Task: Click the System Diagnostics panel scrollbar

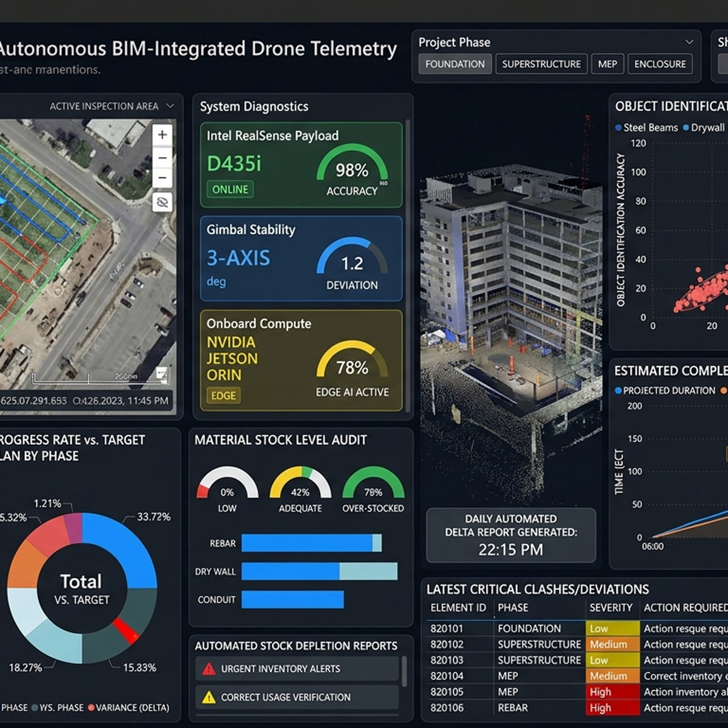Action: (407, 264)
